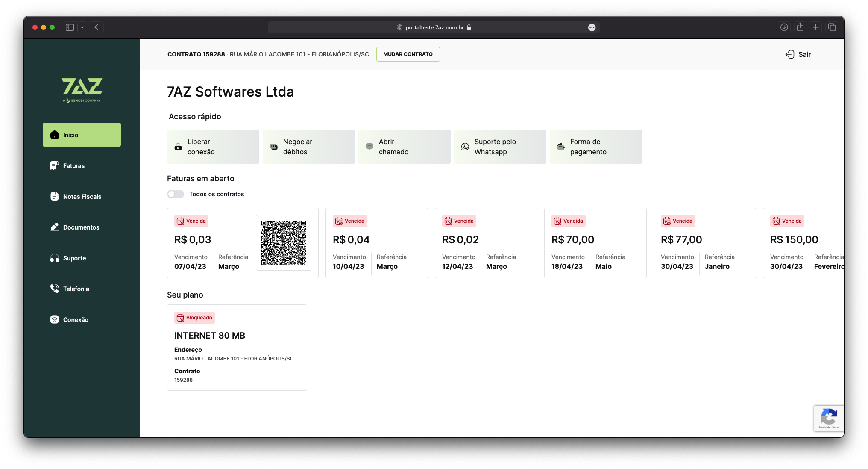Click the contract number 159288 in plan card
Screen dimensions: 868x469
click(x=183, y=380)
